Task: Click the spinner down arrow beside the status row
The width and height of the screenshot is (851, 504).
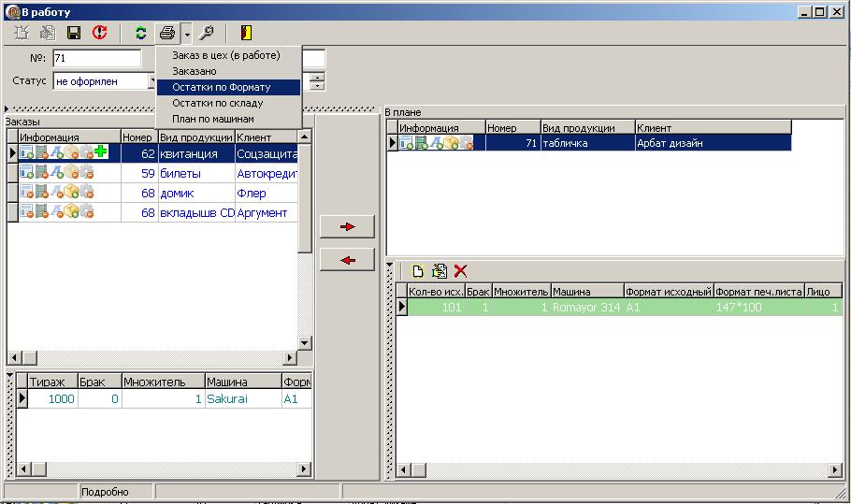Action: [318, 86]
